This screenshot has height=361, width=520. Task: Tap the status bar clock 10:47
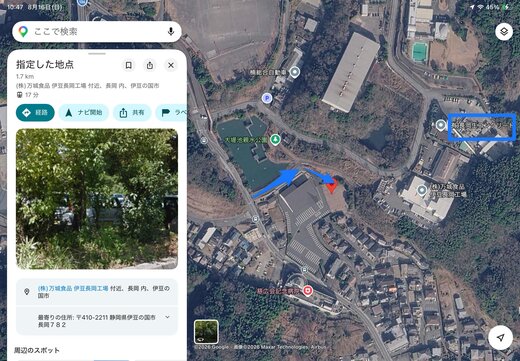15,7
